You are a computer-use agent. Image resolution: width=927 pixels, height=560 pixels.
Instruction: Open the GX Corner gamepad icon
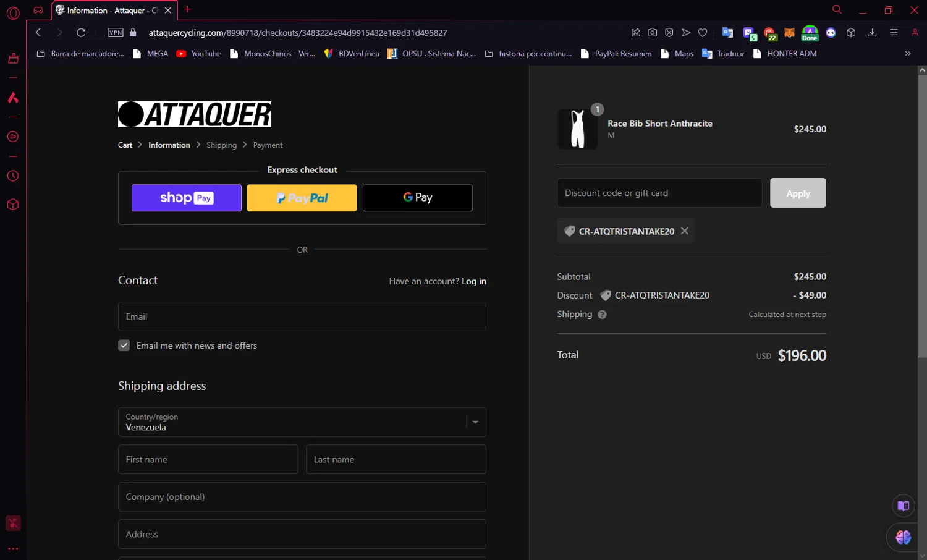click(x=38, y=10)
